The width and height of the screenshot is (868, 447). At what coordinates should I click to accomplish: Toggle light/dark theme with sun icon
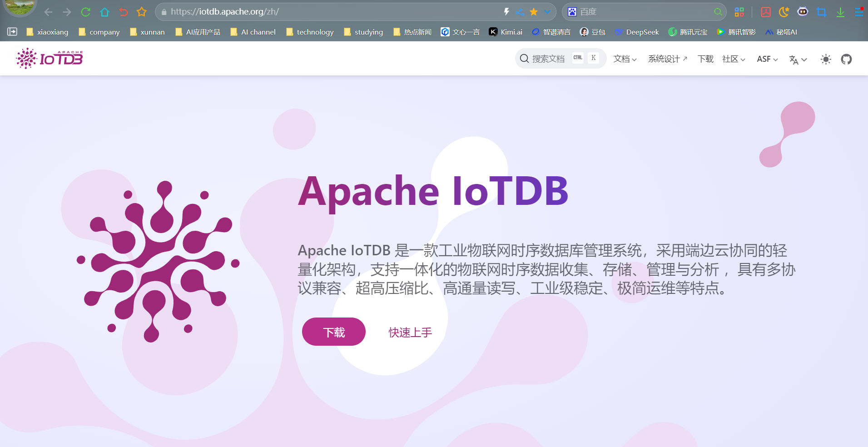coord(825,59)
